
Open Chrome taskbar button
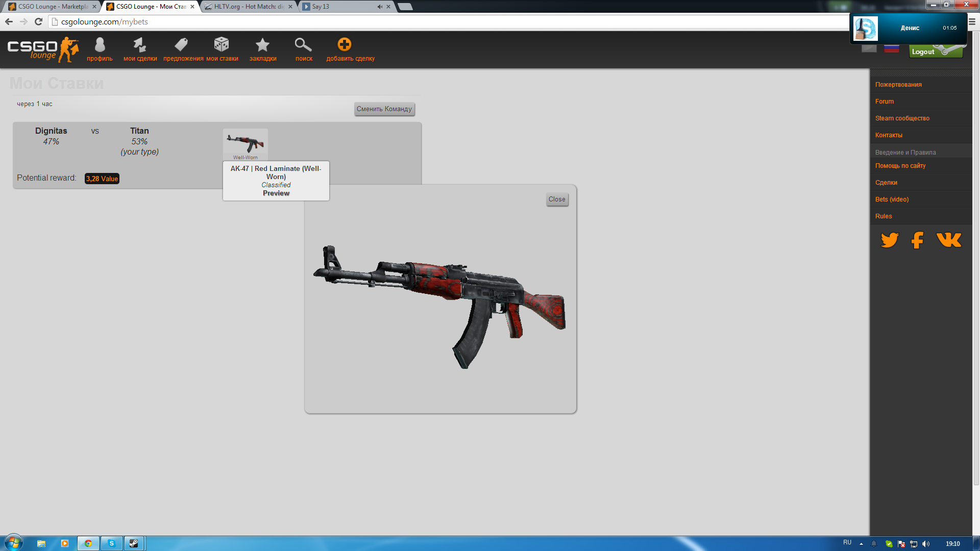88,543
